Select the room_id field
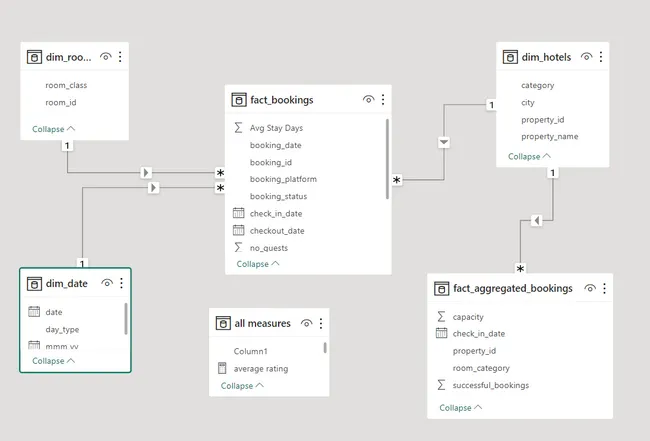 point(61,102)
